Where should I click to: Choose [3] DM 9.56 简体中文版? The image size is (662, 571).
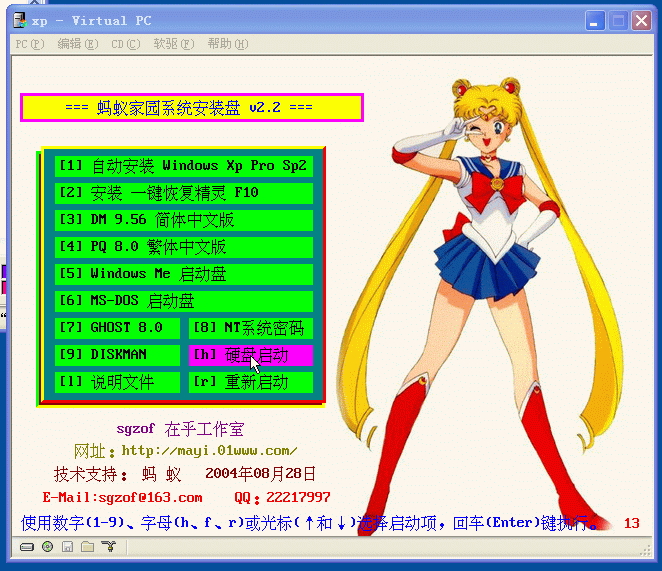tap(184, 220)
